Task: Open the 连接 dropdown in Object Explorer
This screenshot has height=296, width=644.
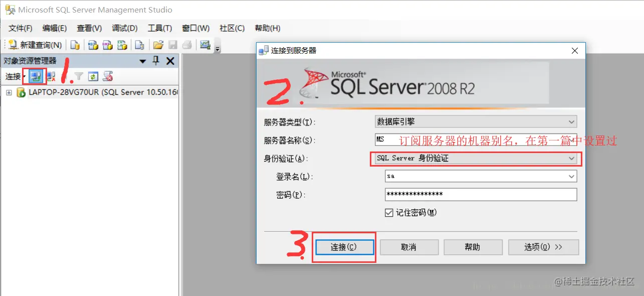Action: click(16, 76)
